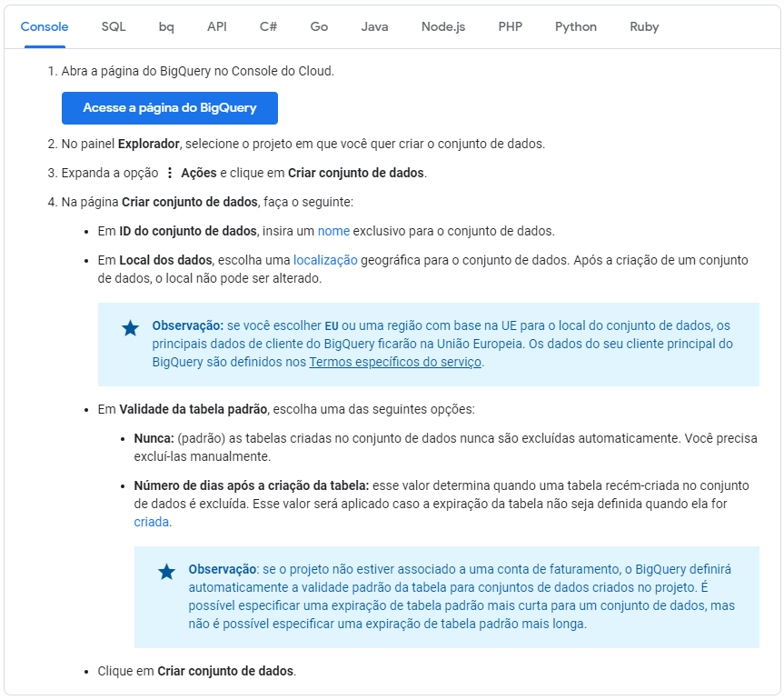Click the three-dot Ações icon
Screen dimensions: 784x700
(x=170, y=173)
